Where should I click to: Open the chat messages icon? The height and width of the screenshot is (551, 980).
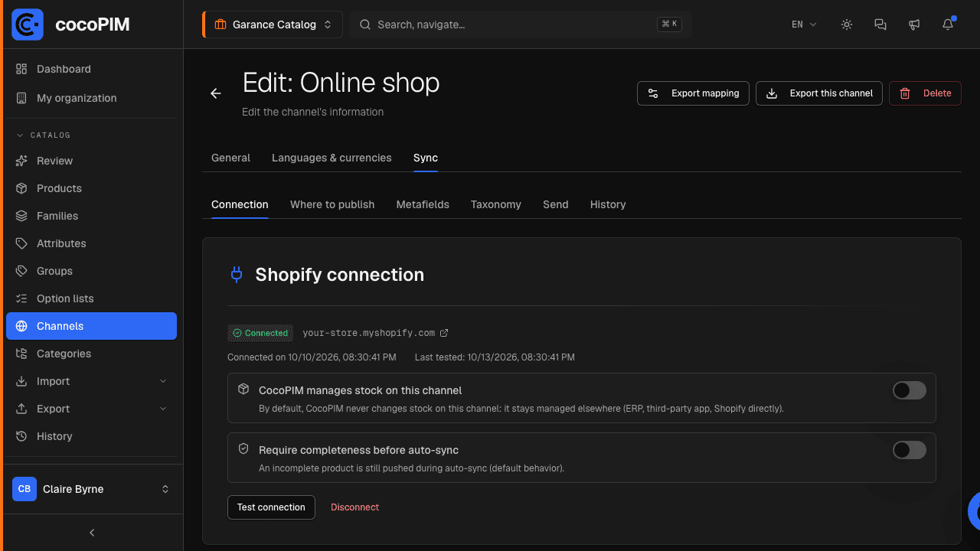coord(880,24)
